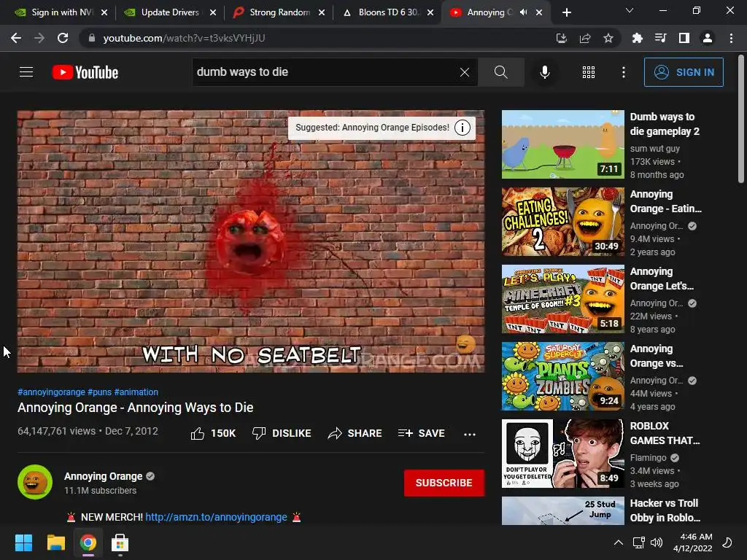Open the Plants vs Zombies video thumbnail
This screenshot has width=747, height=560.
563,376
